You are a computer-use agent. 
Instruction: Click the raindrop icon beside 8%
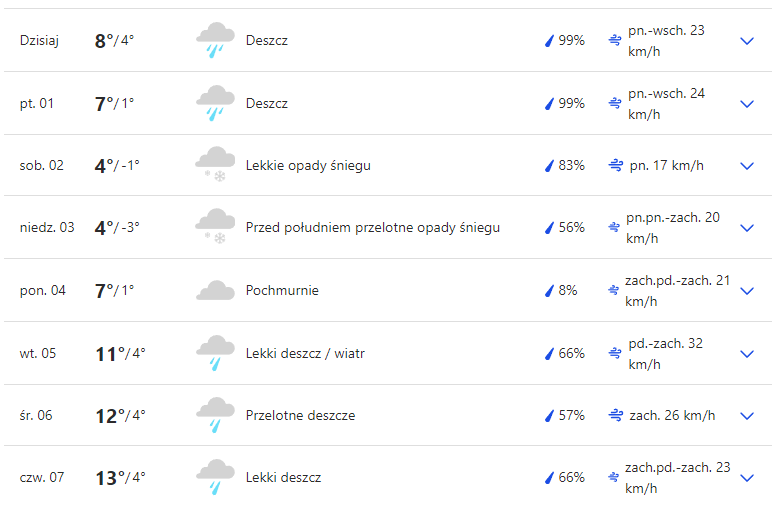tap(548, 291)
